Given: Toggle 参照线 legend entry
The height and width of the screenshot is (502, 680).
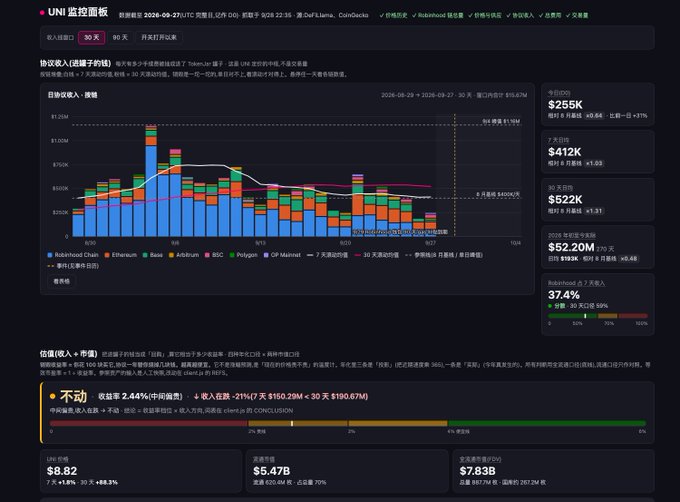Looking at the screenshot, I should pyautogui.click(x=444, y=255).
